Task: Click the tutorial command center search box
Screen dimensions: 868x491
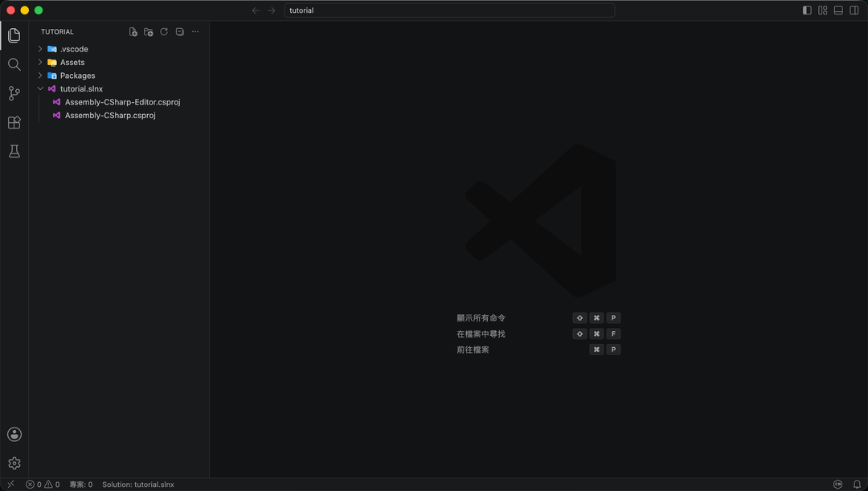Action: (x=449, y=10)
